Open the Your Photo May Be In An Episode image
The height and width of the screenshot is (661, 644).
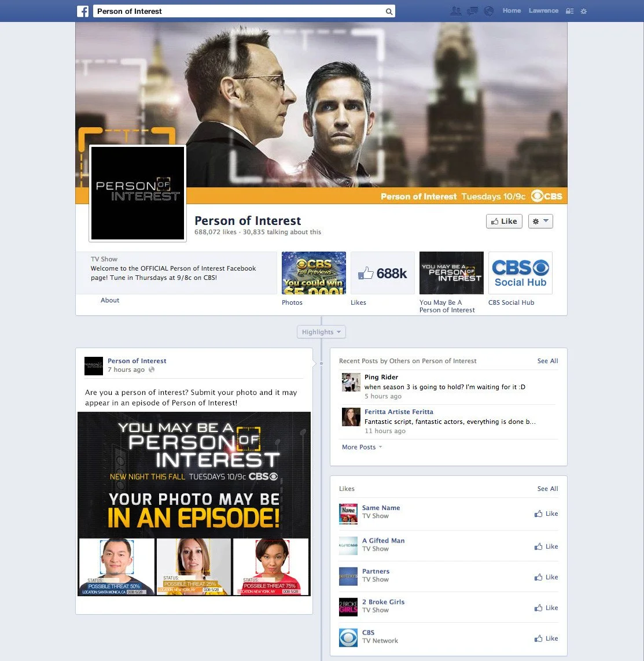194,504
